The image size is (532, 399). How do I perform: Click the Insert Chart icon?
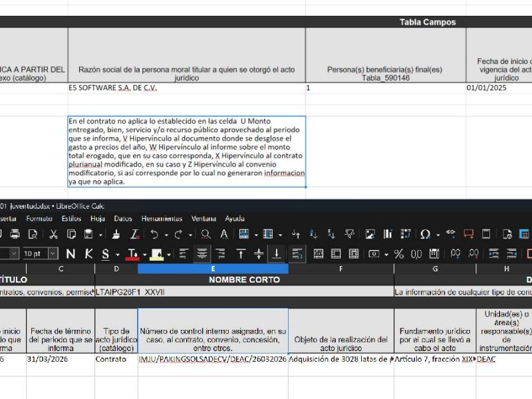tap(388, 234)
